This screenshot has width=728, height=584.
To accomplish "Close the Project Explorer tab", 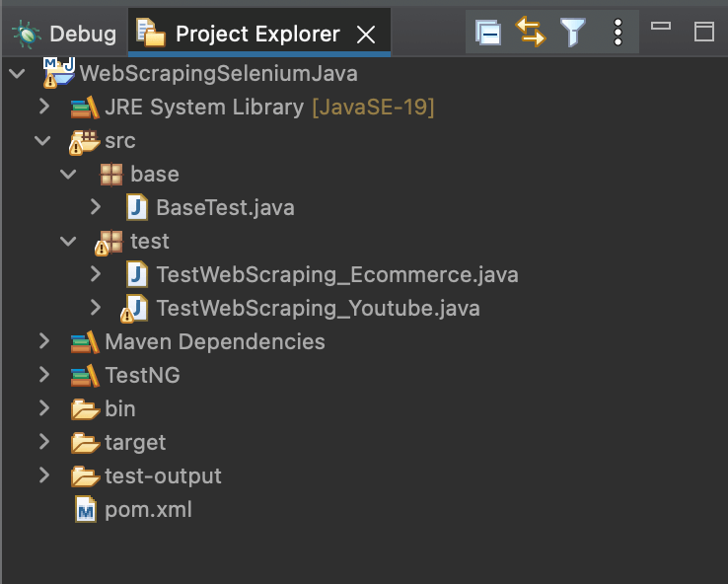I will [366, 35].
